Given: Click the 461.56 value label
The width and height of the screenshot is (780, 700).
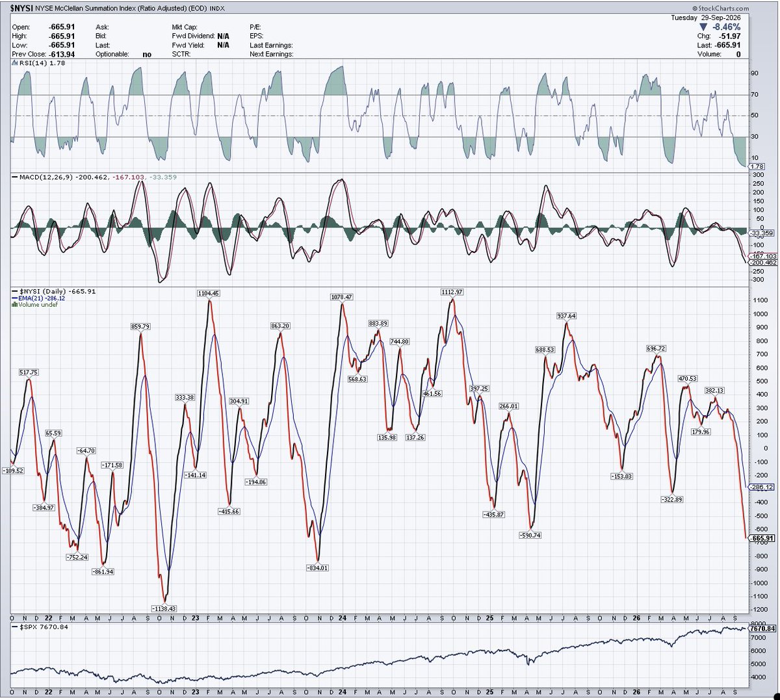Looking at the screenshot, I should coord(432,393).
